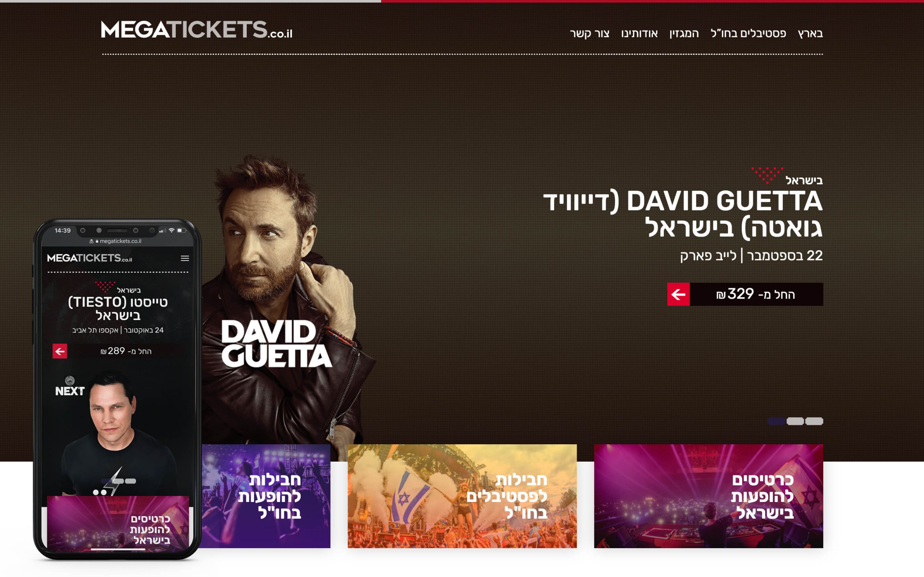Open חבילות לפסטיבלים בחו"ל tile
Viewport: 924px width, 577px height.
(462, 496)
